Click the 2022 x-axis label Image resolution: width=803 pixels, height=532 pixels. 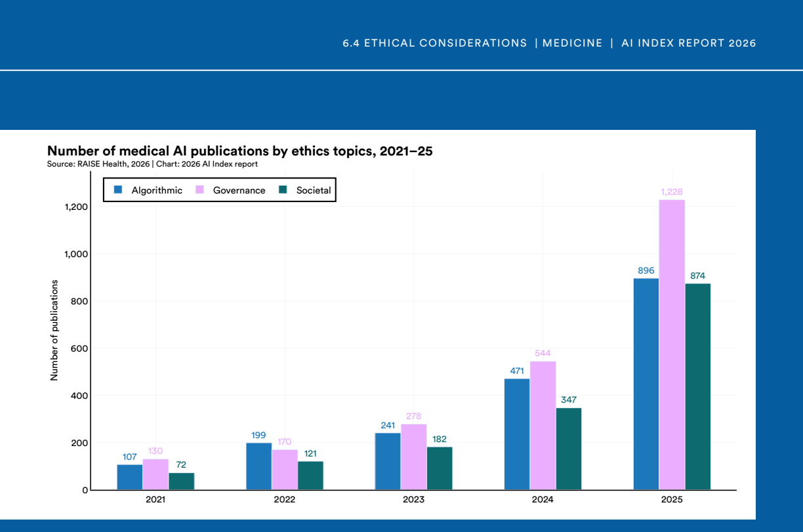(x=285, y=500)
